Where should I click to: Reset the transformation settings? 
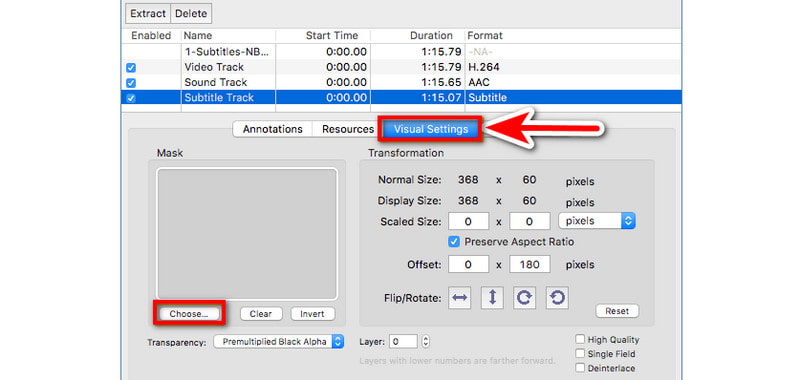[x=617, y=311]
